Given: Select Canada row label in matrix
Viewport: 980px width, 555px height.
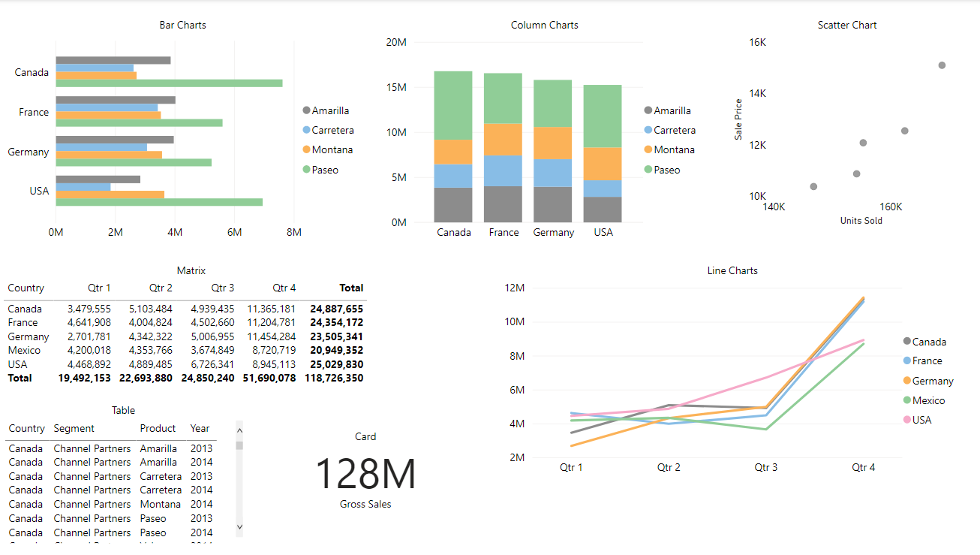Looking at the screenshot, I should click(x=25, y=309).
